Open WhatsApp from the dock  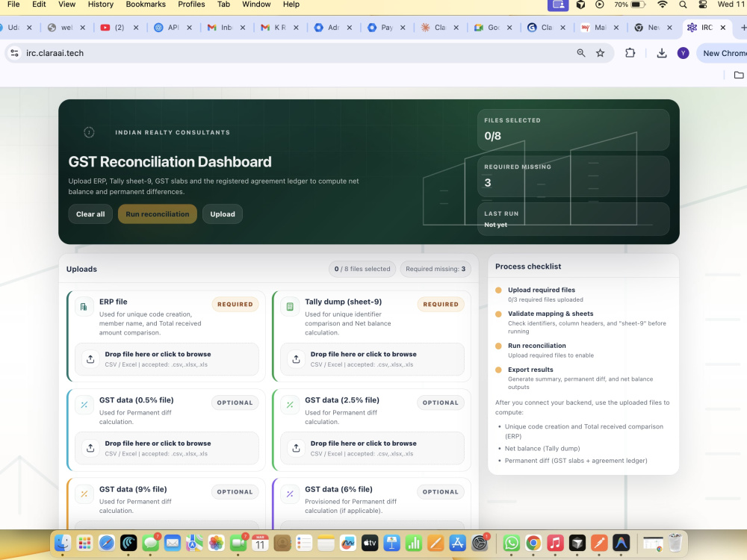coord(511,543)
